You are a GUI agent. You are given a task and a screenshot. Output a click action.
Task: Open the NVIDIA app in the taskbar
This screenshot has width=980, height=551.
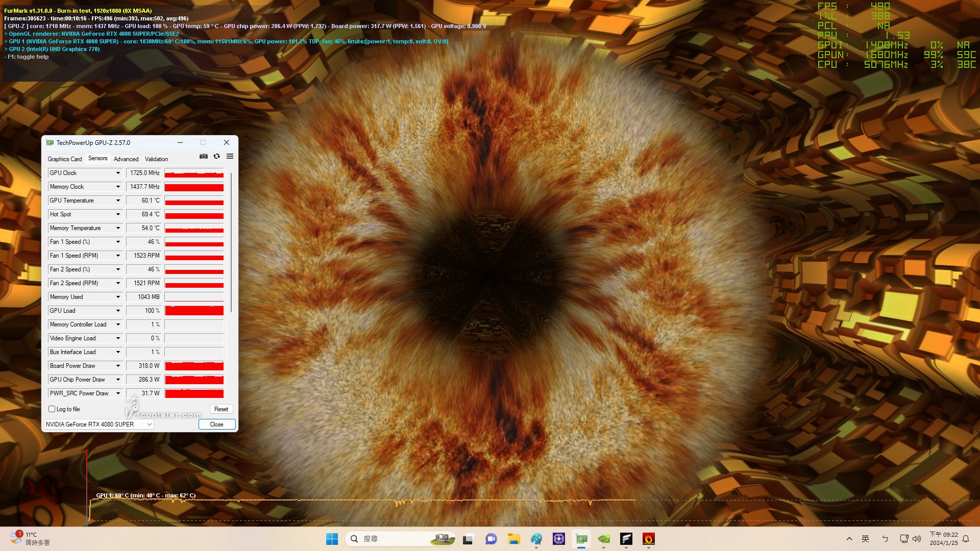tap(604, 539)
